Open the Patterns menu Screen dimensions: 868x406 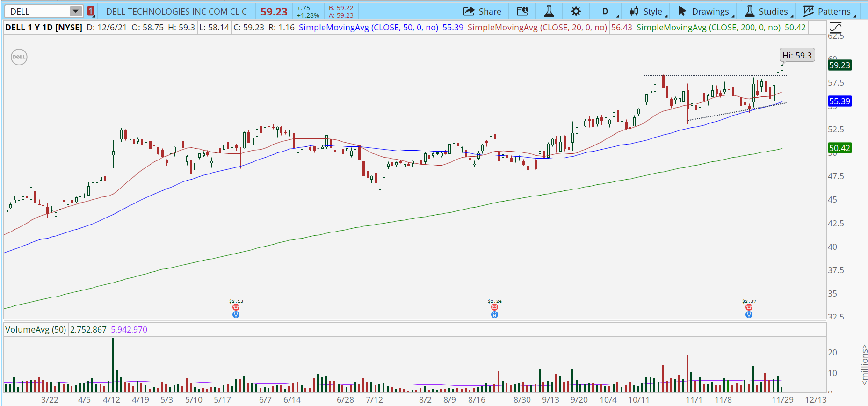[829, 11]
